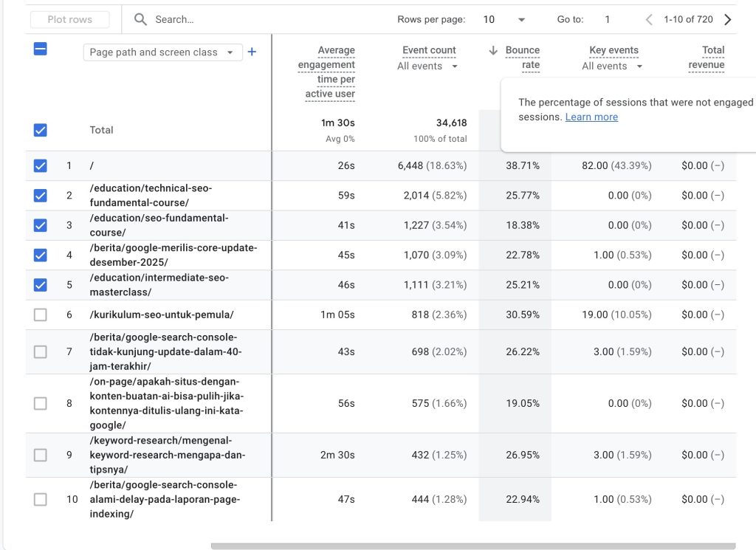Uncheck row 3 seo-fundamental-course checkbox
The height and width of the screenshot is (550, 756).
point(41,225)
